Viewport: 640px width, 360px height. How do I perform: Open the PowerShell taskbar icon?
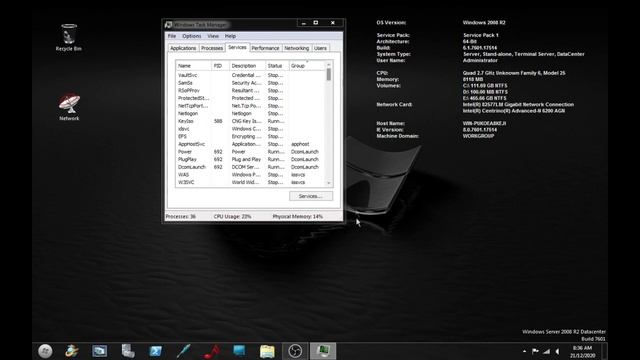click(x=156, y=351)
